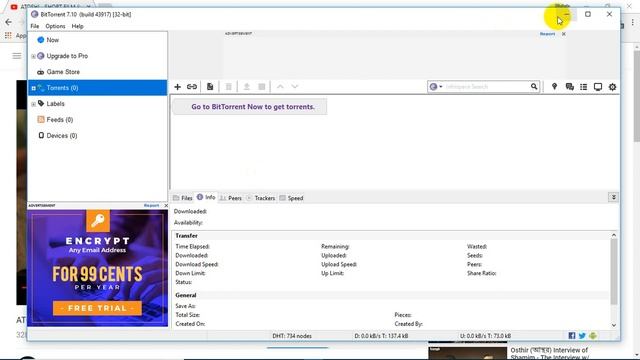Screen dimensions: 640x360
Task: Switch to the Files tab
Action: point(182,198)
